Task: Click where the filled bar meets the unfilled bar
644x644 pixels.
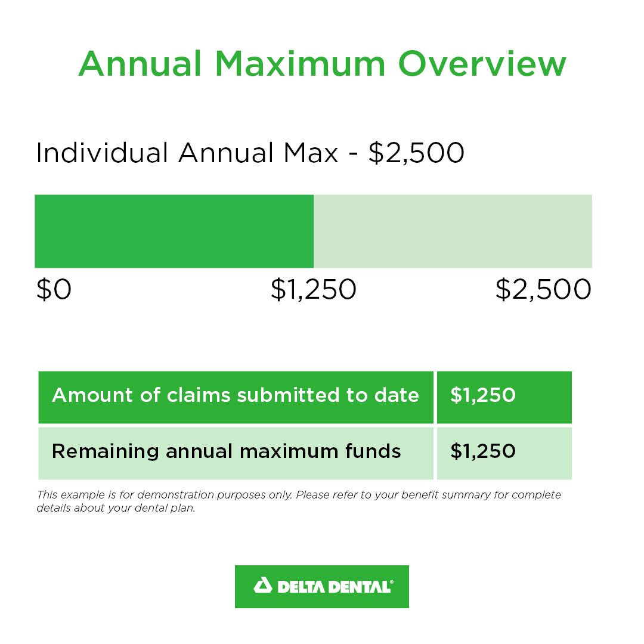Action: 314,231
